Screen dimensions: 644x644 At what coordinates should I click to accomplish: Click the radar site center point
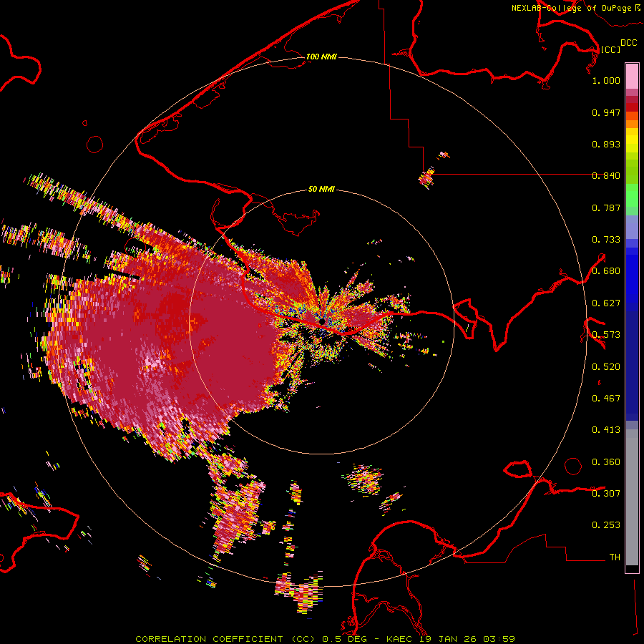[322, 321]
